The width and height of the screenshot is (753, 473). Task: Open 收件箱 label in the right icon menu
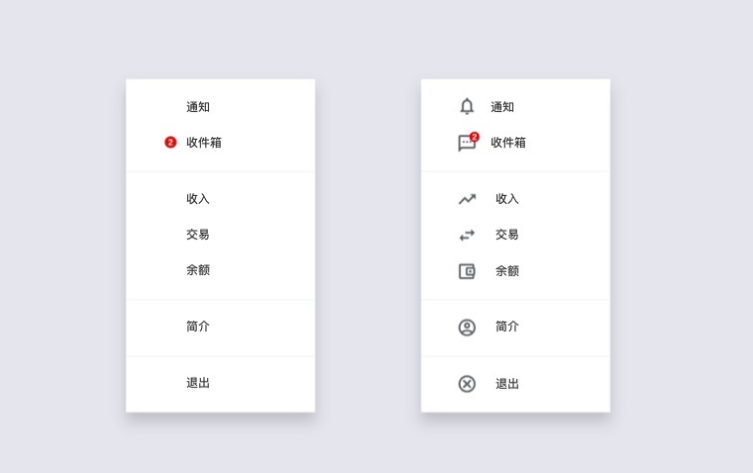click(x=508, y=142)
